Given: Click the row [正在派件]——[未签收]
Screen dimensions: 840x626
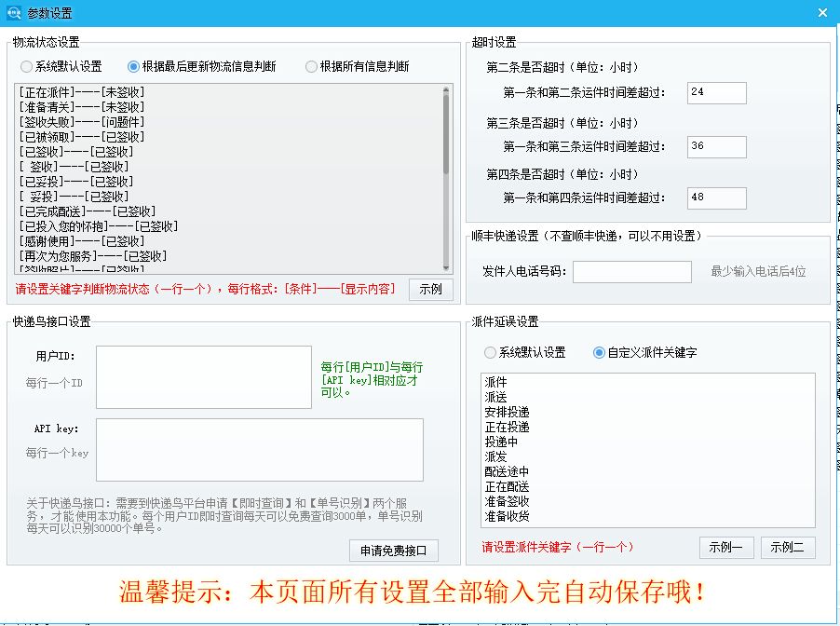Looking at the screenshot, I should coord(81,92).
